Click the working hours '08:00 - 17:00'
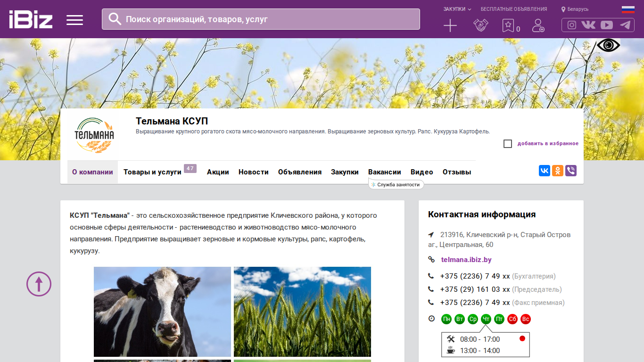The height and width of the screenshot is (362, 644). coord(480,339)
